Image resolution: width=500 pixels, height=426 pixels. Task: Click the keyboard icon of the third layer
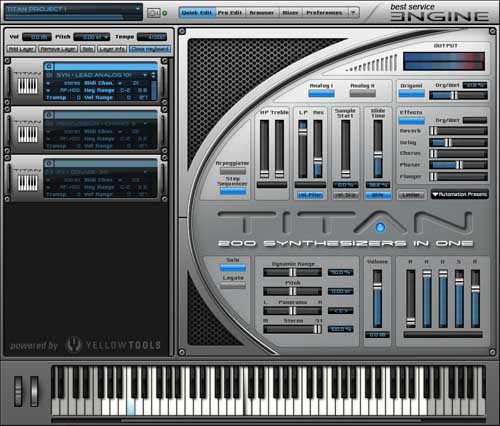[28, 183]
